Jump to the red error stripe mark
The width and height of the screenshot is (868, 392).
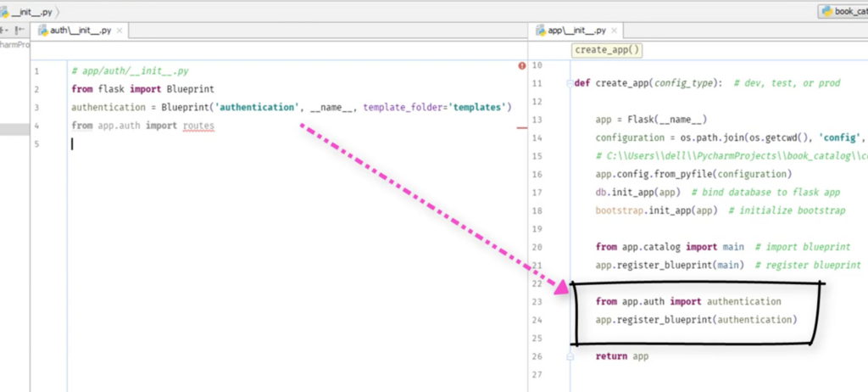coord(522,127)
